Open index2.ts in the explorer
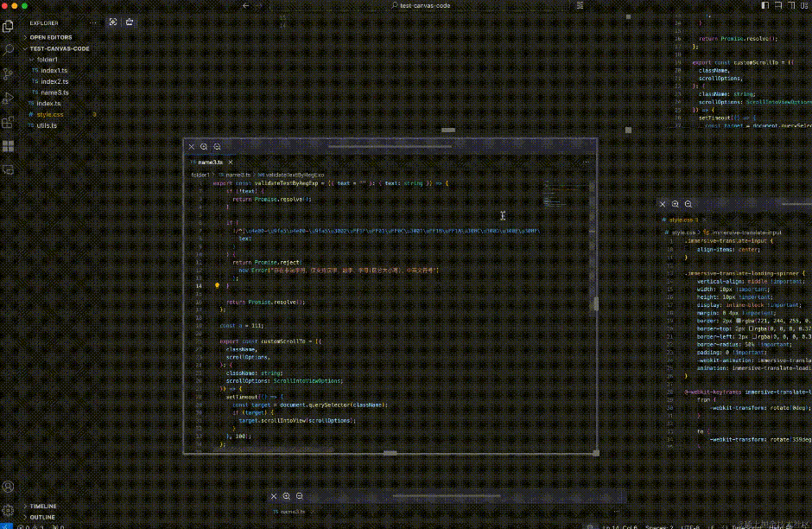This screenshot has width=812, height=529. [54, 81]
